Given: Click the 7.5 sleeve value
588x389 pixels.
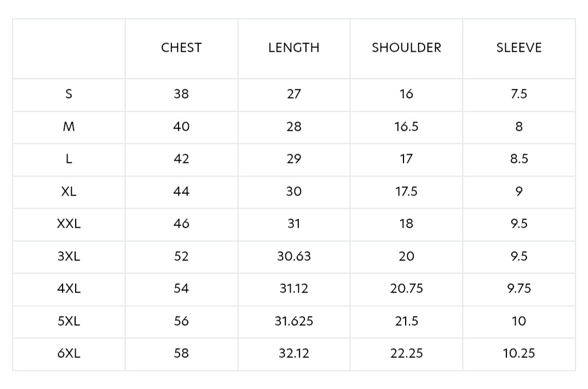Looking at the screenshot, I should coord(519,94).
